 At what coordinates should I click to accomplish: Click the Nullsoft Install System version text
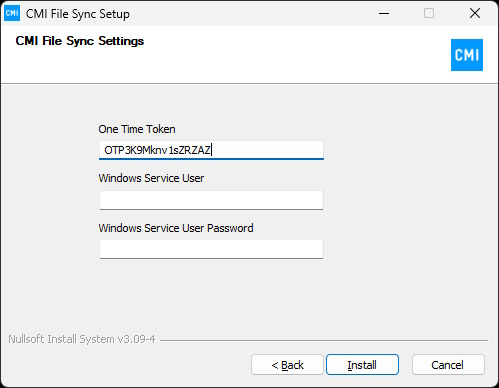pos(82,339)
